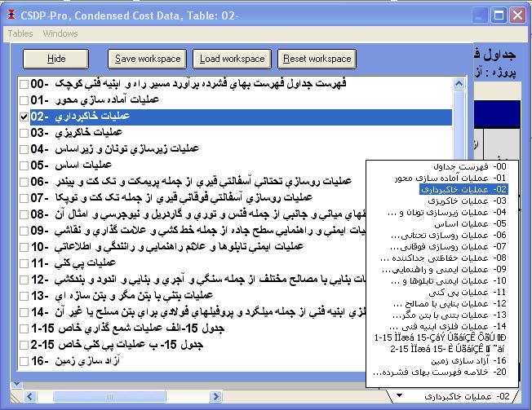
Task: Click horizontal scrollbar left arrow
Action: tap(30, 396)
